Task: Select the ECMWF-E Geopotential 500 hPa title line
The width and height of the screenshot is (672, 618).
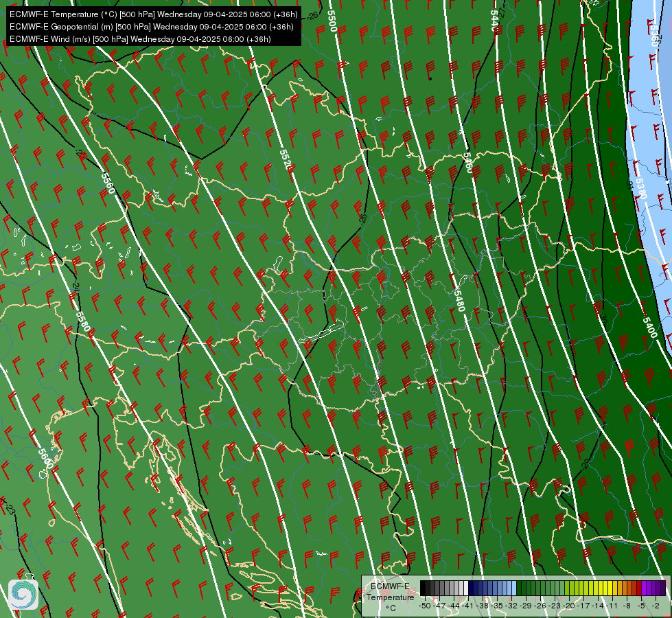Action: pyautogui.click(x=151, y=27)
